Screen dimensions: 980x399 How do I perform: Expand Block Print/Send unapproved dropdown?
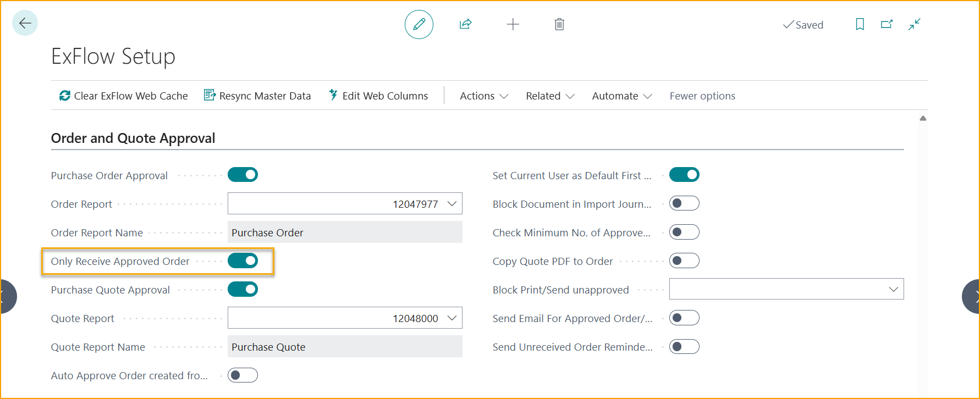(x=894, y=290)
